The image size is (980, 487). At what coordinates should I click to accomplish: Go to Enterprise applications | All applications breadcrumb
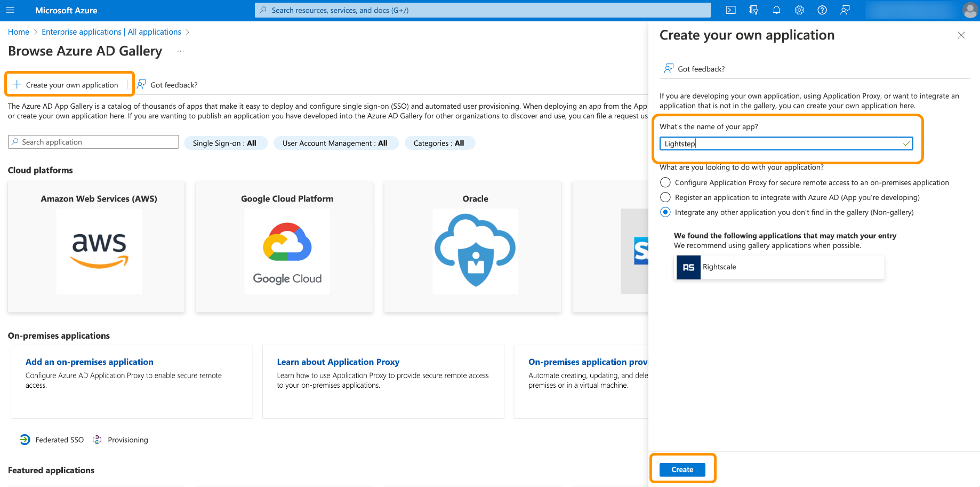[x=111, y=32]
